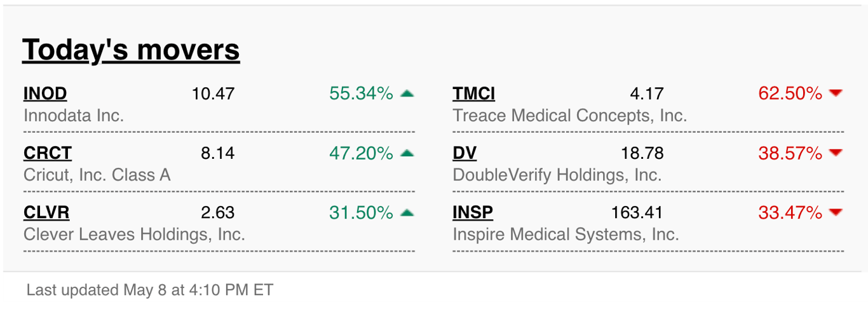Open the CRCT ticker link
Screen dimensions: 868x314
pos(48,153)
